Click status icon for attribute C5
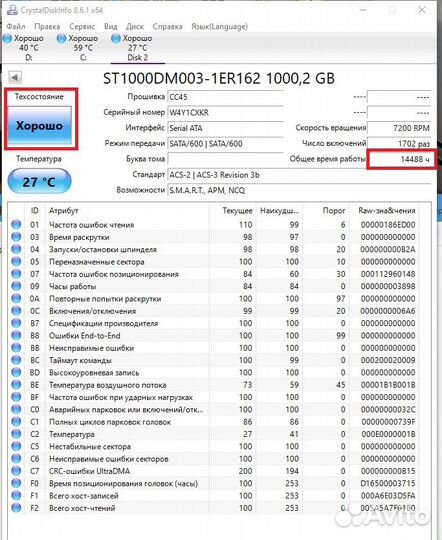The height and width of the screenshot is (540, 442). [x=16, y=446]
